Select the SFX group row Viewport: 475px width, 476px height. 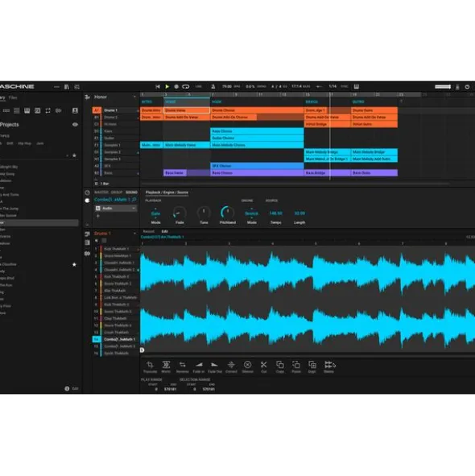pyautogui.click(x=116, y=166)
